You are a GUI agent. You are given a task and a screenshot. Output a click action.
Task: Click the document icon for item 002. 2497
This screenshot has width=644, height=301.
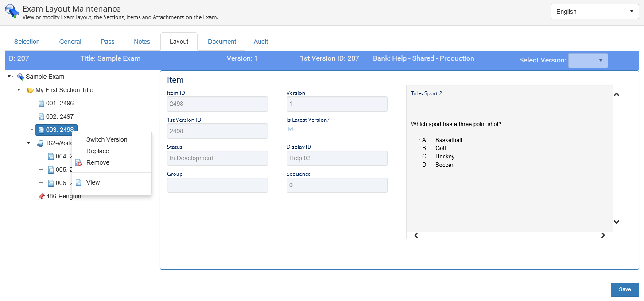[41, 117]
